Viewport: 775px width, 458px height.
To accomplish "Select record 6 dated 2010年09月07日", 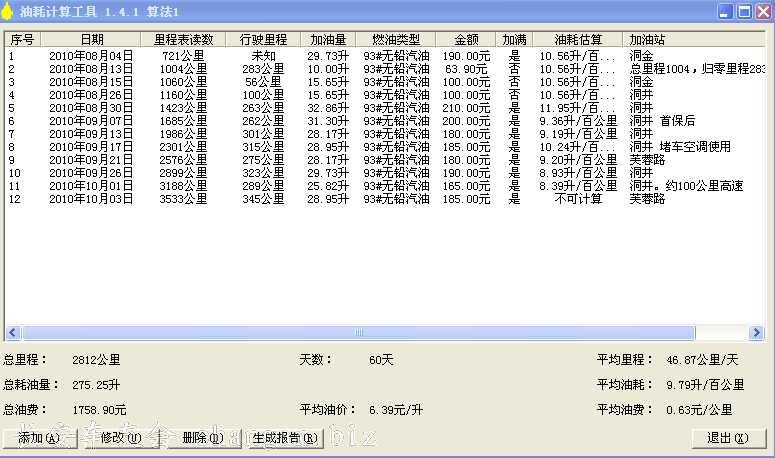I will 91,121.
